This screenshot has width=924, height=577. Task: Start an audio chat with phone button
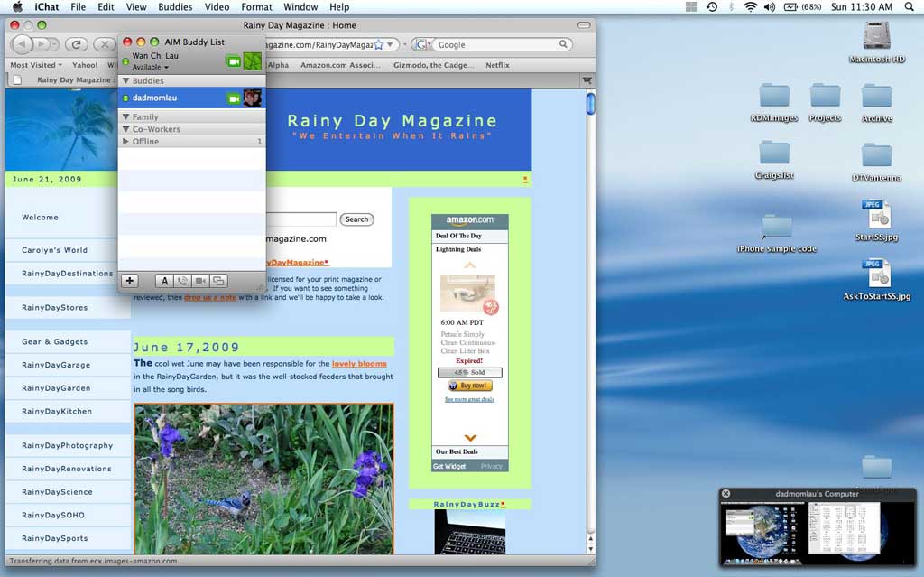point(182,281)
